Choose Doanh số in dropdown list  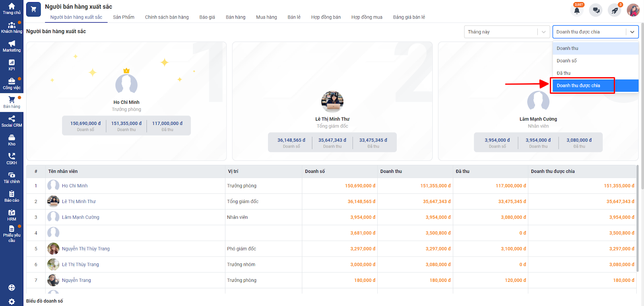(596, 61)
